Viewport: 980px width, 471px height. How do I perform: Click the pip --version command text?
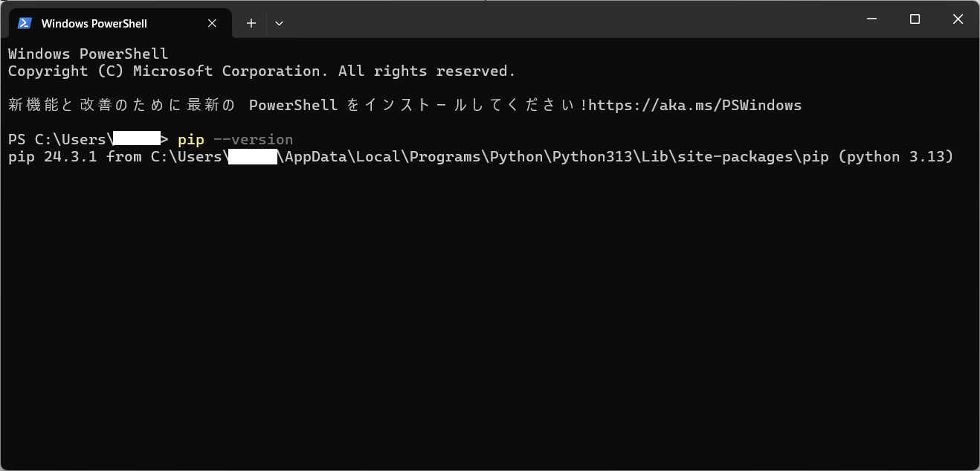pos(235,139)
